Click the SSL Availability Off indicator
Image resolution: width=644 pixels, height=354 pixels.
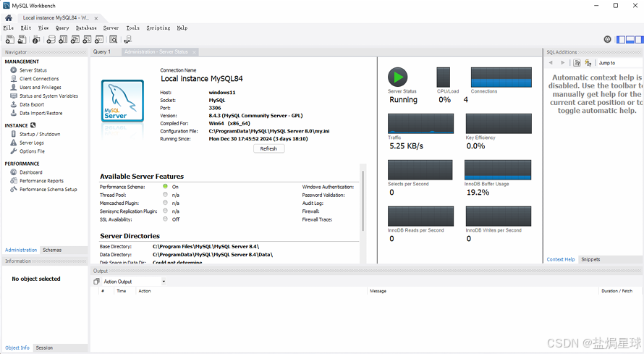click(x=165, y=219)
